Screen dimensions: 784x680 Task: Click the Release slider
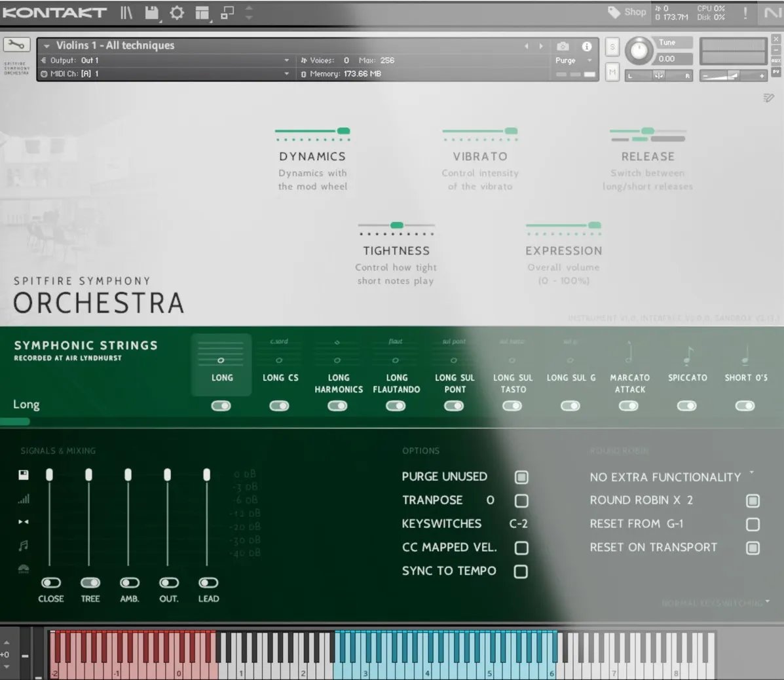648,131
